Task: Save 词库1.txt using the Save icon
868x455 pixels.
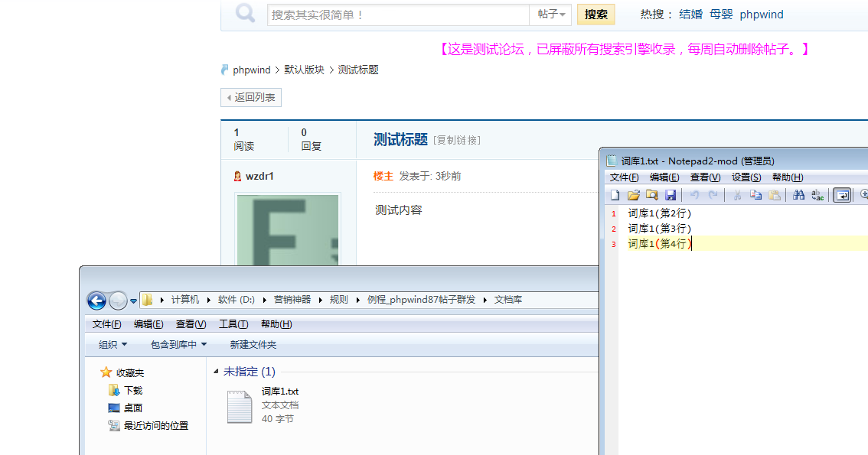Action: tap(671, 195)
